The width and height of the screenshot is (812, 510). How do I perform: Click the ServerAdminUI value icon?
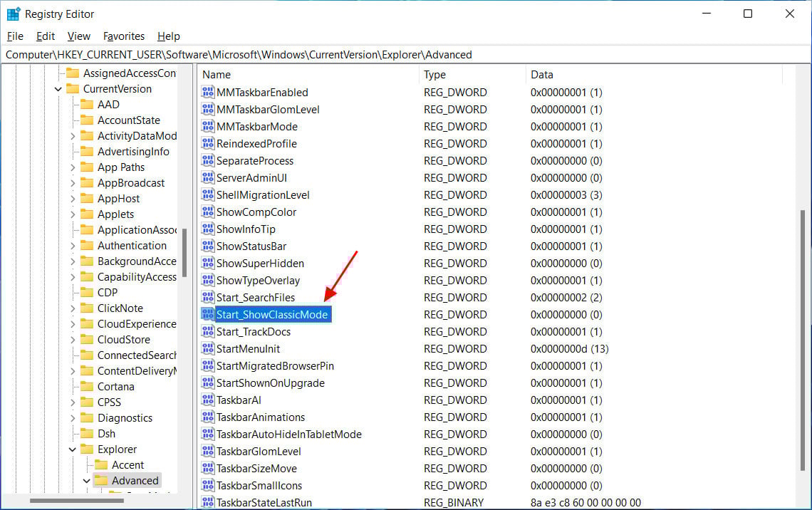point(208,177)
